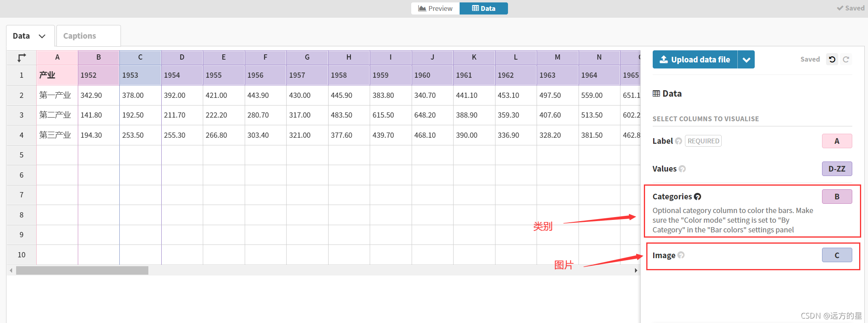This screenshot has height=323, width=868.
Task: Click cell containing 第三产业
Action: (57, 135)
